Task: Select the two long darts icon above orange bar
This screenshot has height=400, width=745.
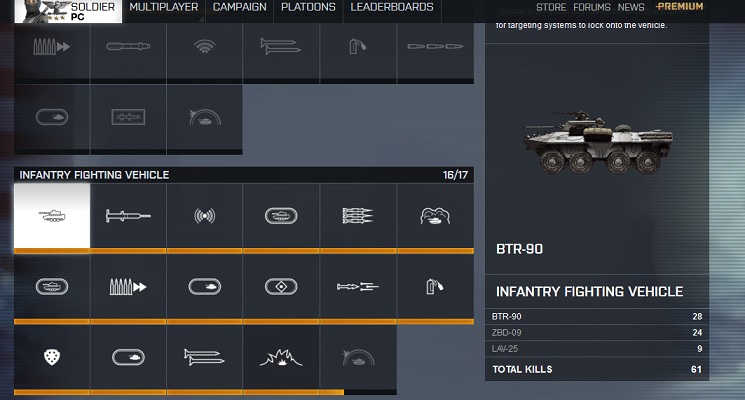Action: coord(204,357)
